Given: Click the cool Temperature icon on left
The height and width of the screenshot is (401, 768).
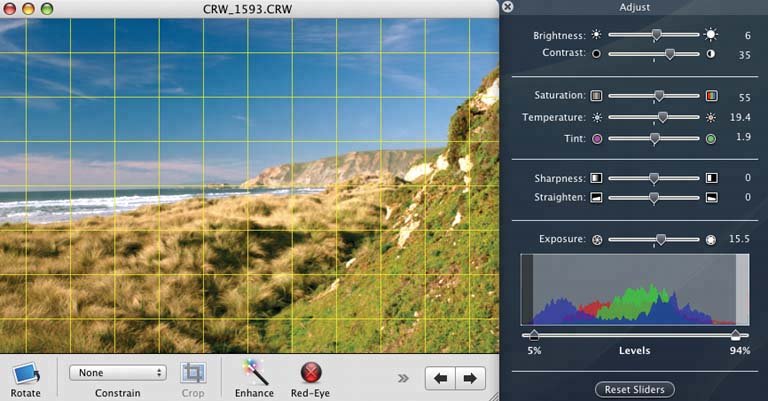Looking at the screenshot, I should [x=597, y=118].
